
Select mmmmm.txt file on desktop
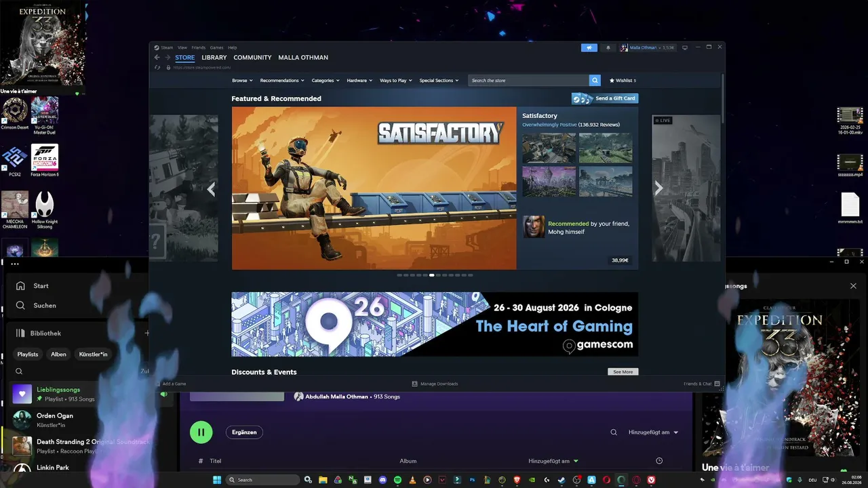pos(850,209)
